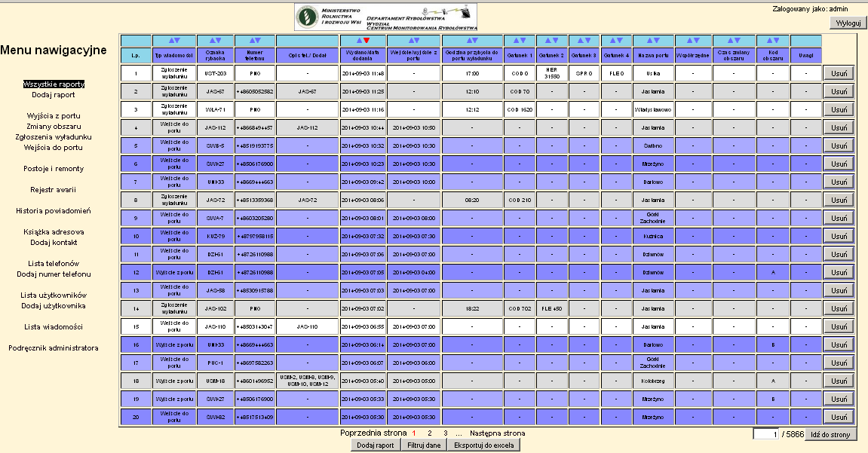
Task: Sort ascending by Wejście/wyjście z portu
Action: click(x=410, y=41)
